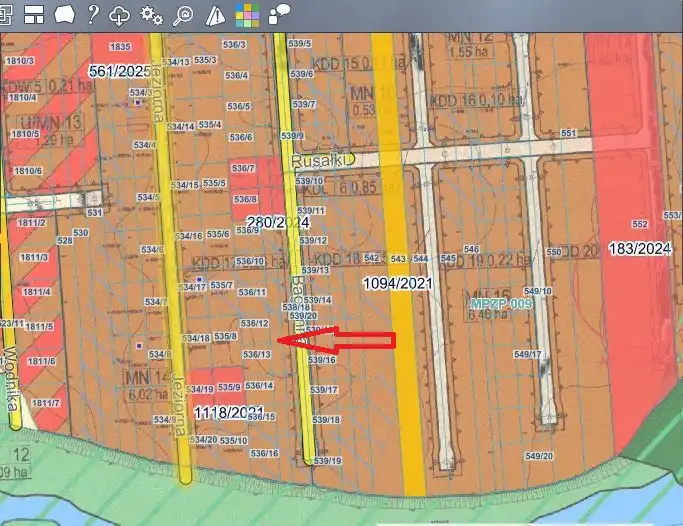Open the window layout icon
This screenshot has height=526, width=683.
pos(35,14)
